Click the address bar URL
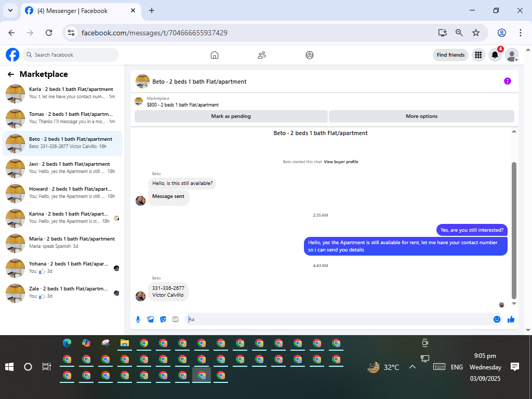Image resolution: width=532 pixels, height=399 pixels. click(154, 33)
